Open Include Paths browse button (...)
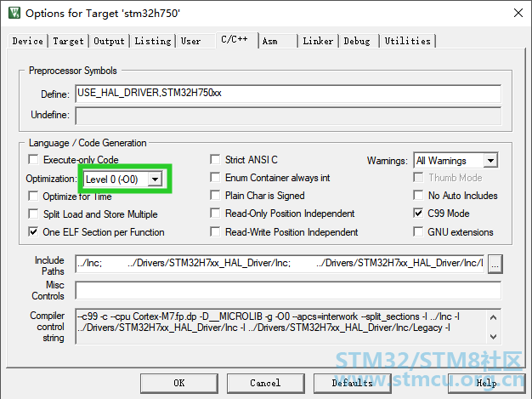This screenshot has height=399, width=532. click(x=495, y=264)
